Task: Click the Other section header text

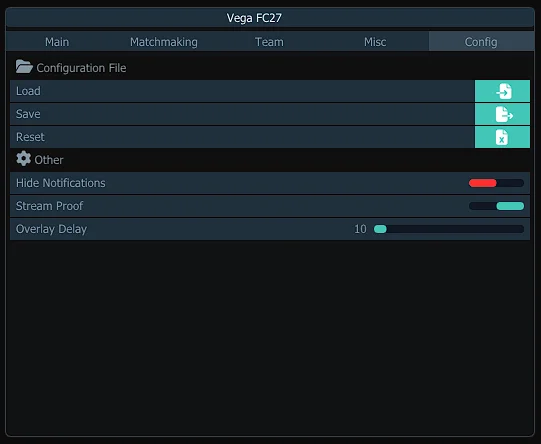Action: 49,160
